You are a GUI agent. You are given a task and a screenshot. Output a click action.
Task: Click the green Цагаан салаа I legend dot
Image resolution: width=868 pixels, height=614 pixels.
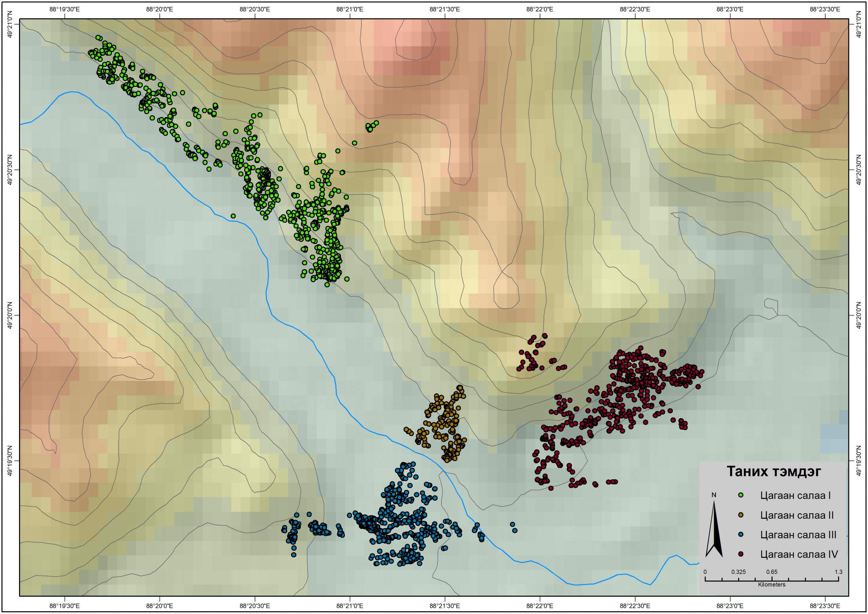pyautogui.click(x=741, y=495)
